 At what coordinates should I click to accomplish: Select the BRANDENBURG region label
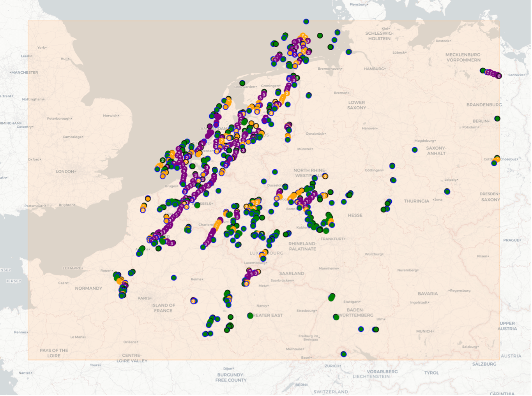(484, 105)
